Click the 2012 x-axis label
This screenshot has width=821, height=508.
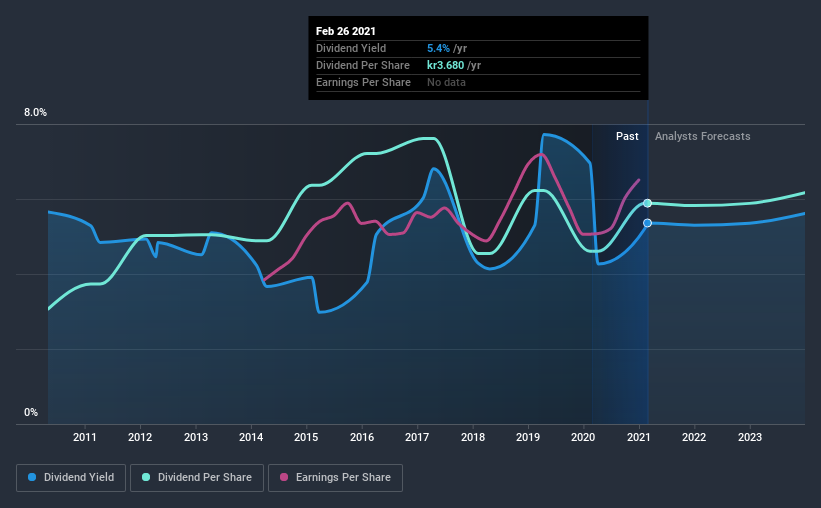[x=140, y=437]
